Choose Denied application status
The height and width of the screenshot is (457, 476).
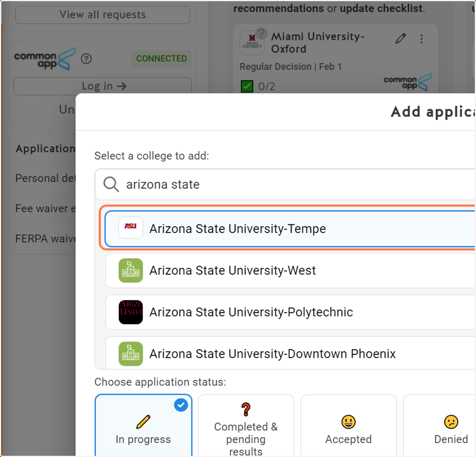coord(440,426)
